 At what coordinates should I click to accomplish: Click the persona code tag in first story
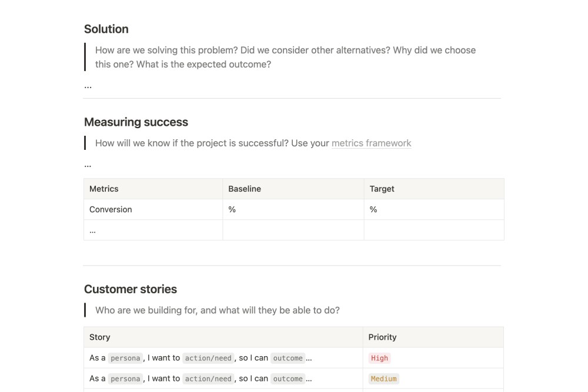tap(125, 358)
